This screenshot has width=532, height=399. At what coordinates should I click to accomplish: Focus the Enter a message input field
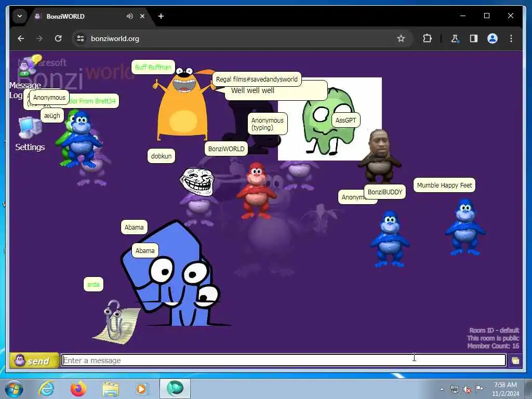pos(284,361)
